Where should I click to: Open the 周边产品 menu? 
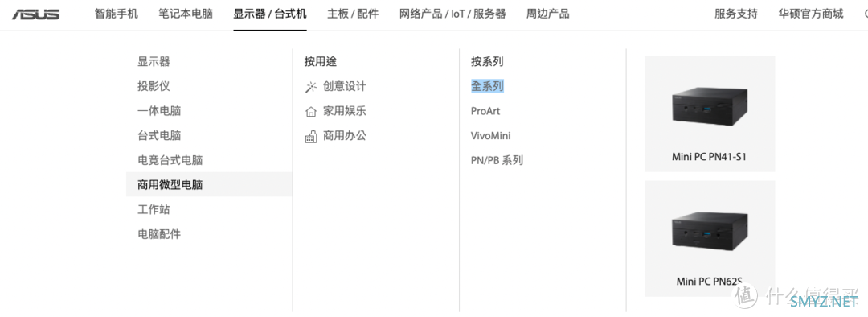coord(547,14)
